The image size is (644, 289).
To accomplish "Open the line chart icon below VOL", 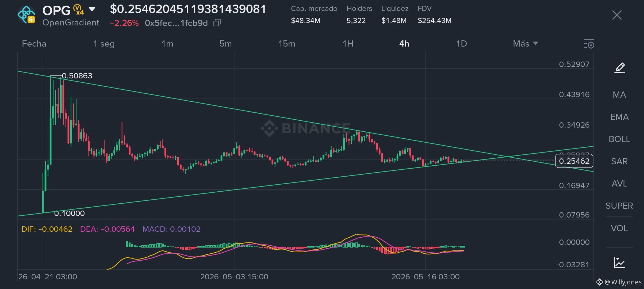I will coord(619,263).
